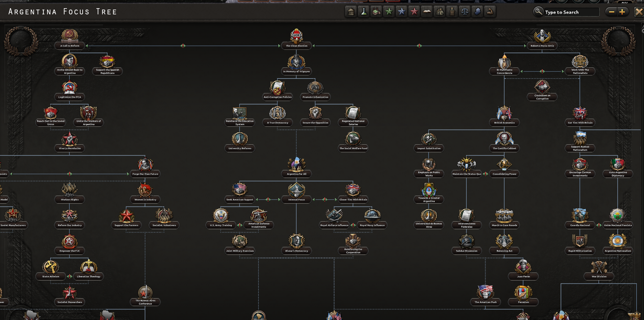This screenshot has height=320, width=644.
Task: Select Peronism focus
Action: click(523, 295)
